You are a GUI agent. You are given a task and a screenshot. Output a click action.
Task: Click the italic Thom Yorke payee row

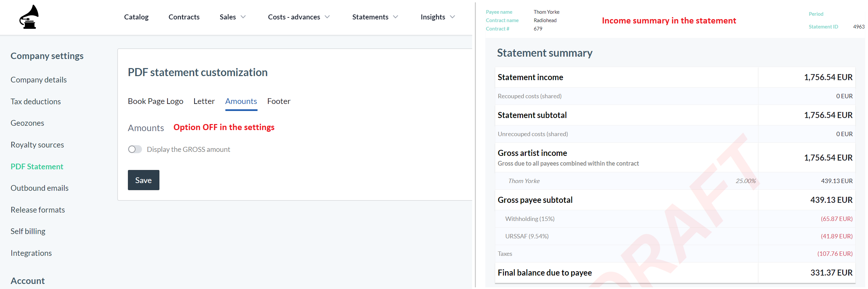(675, 181)
